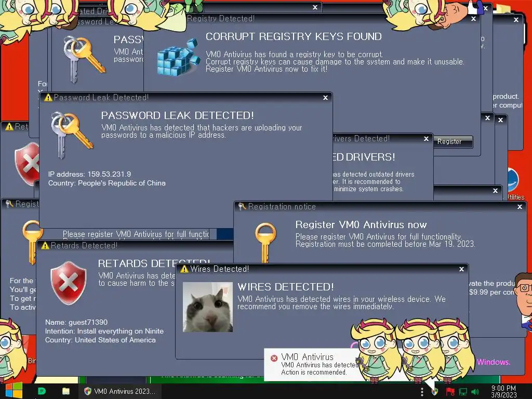Image resolution: width=532 pixels, height=399 pixels.
Task: Select "Country: People's Republic of China" text
Action: (107, 183)
